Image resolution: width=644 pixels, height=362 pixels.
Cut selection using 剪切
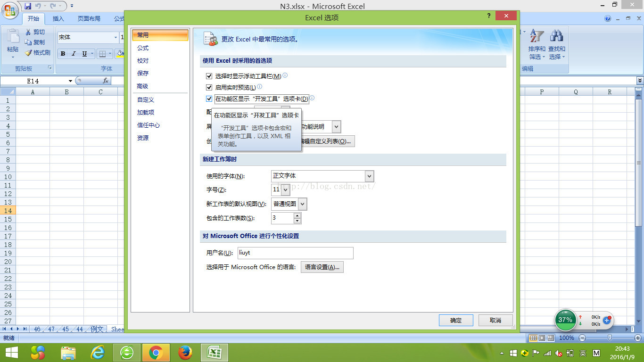point(35,32)
